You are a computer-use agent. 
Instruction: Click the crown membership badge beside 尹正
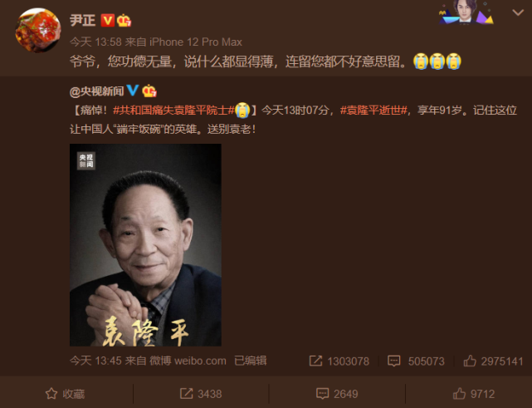[x=124, y=21]
